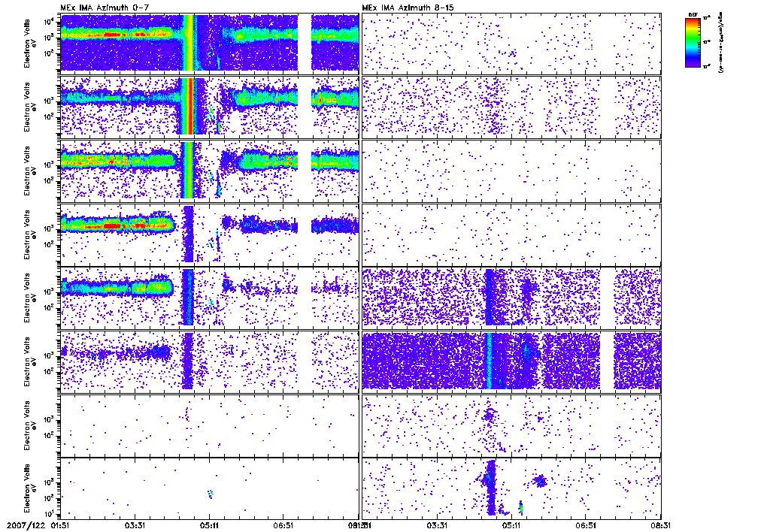Select the bottom spectrogram under Azimuth 8-15
Screen dimensions: 770x532
[x=511, y=489]
